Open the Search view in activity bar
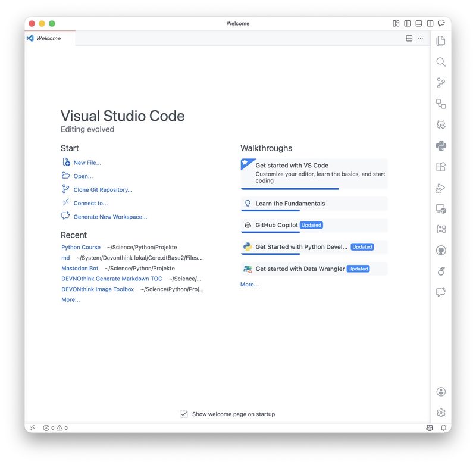 [x=441, y=62]
